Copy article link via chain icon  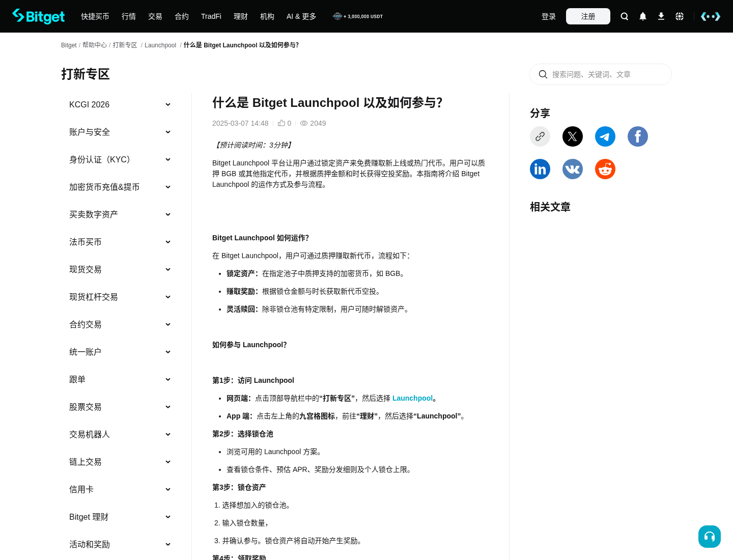(x=540, y=136)
